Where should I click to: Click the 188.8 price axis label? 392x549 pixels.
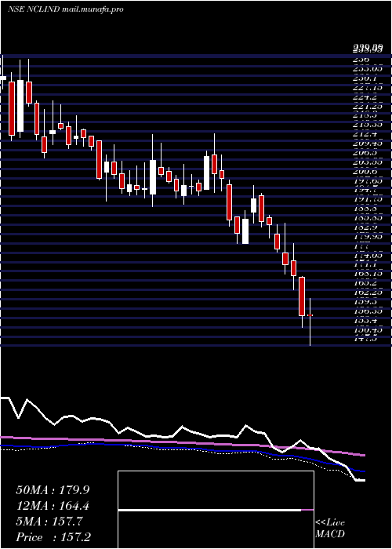(364, 209)
